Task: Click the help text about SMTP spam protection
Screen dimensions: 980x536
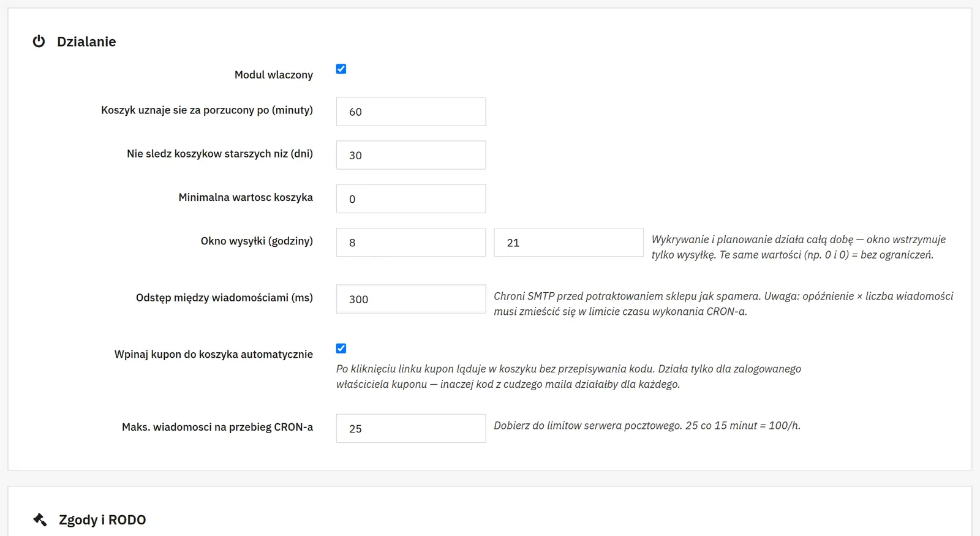Action: 723,304
